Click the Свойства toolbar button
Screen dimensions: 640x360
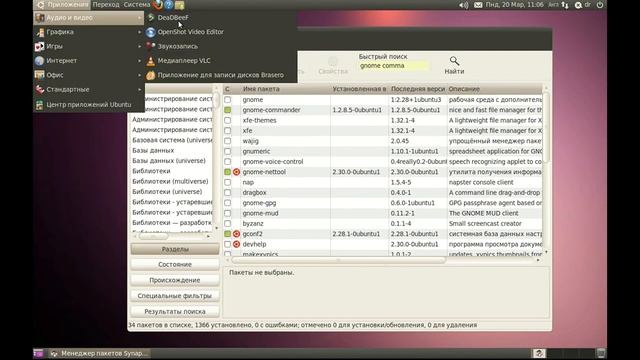coord(333,66)
